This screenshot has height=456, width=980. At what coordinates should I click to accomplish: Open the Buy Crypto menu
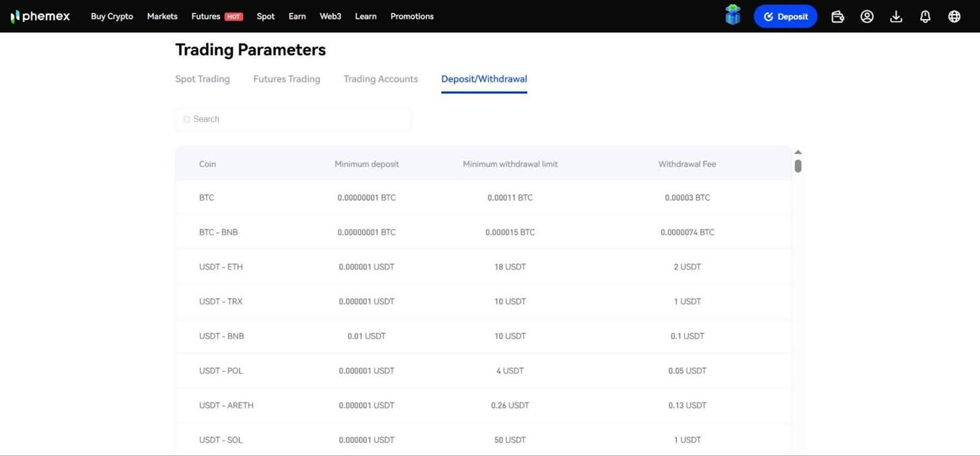(112, 17)
